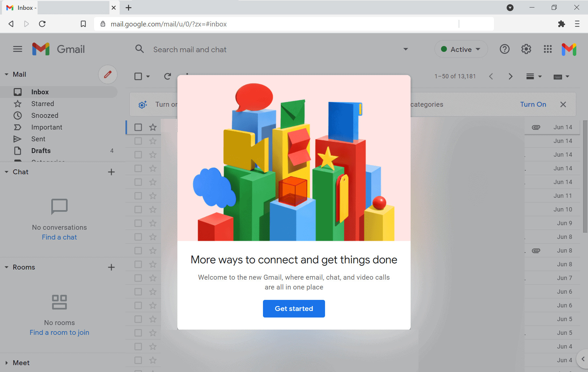
Task: Open a new browser tab
Action: pyautogui.click(x=129, y=8)
